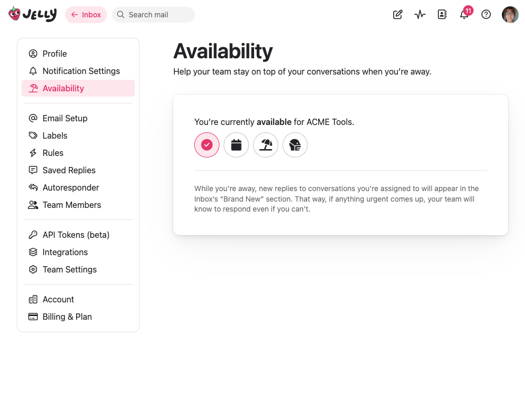Open Team Members settings
This screenshot has width=525, height=420.
coord(72,205)
